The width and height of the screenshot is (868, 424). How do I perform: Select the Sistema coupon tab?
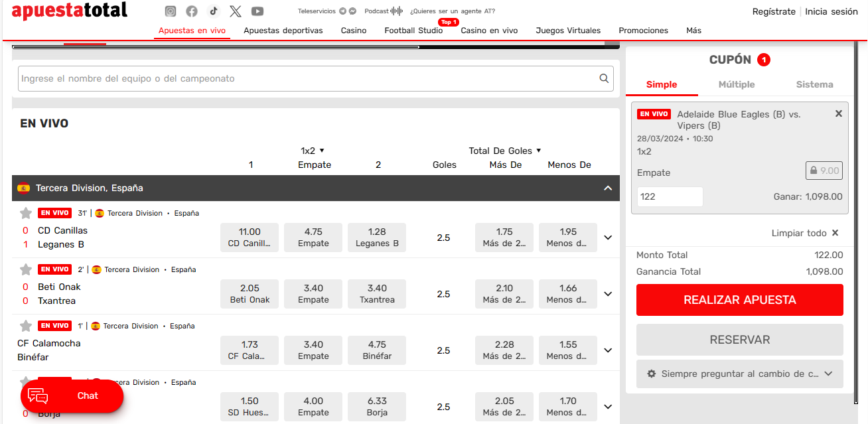(814, 84)
